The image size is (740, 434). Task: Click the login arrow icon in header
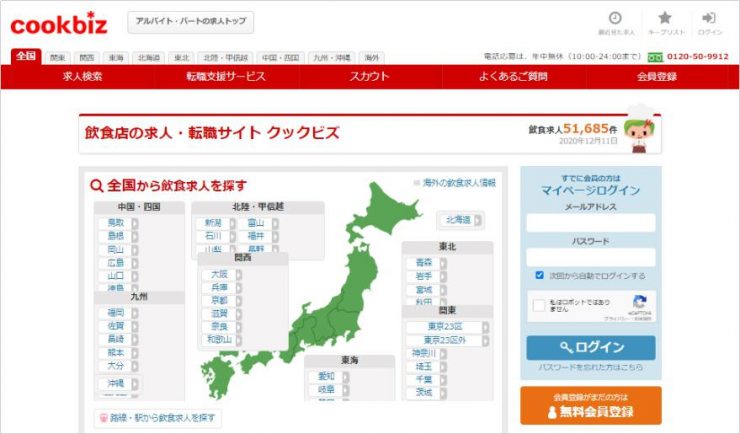click(709, 18)
